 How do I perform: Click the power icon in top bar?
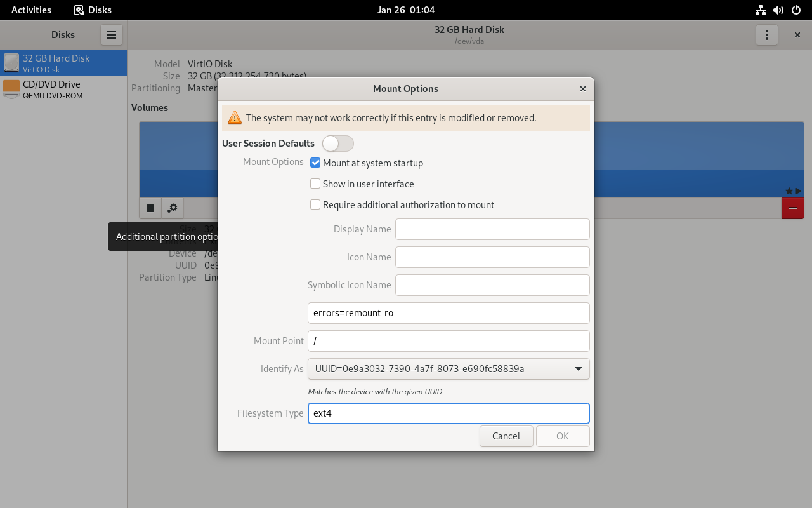pyautogui.click(x=796, y=10)
